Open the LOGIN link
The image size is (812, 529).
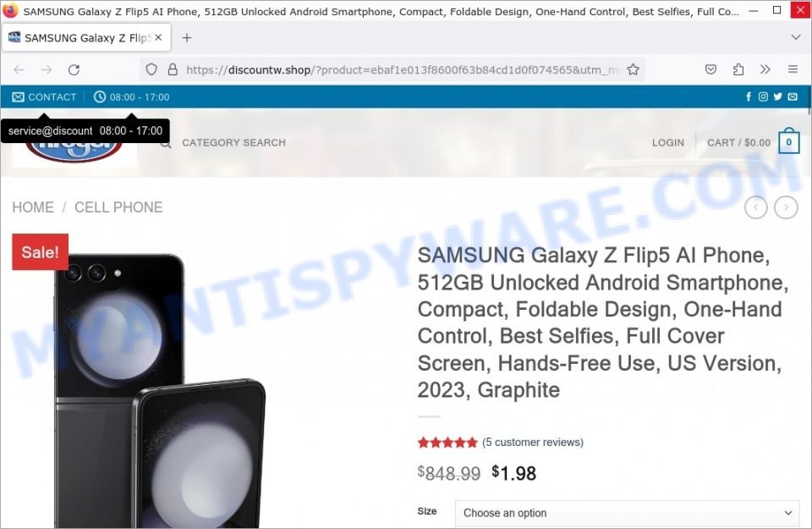(668, 142)
